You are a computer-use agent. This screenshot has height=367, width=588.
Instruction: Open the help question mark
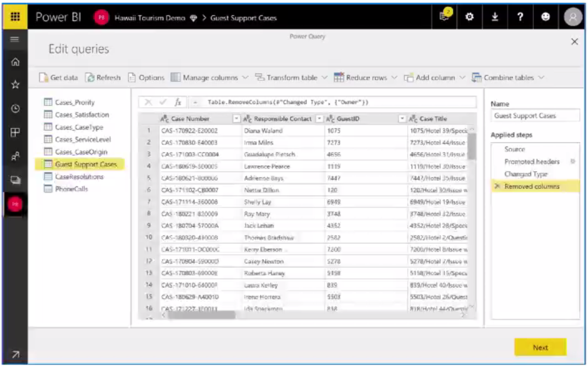pyautogui.click(x=520, y=17)
